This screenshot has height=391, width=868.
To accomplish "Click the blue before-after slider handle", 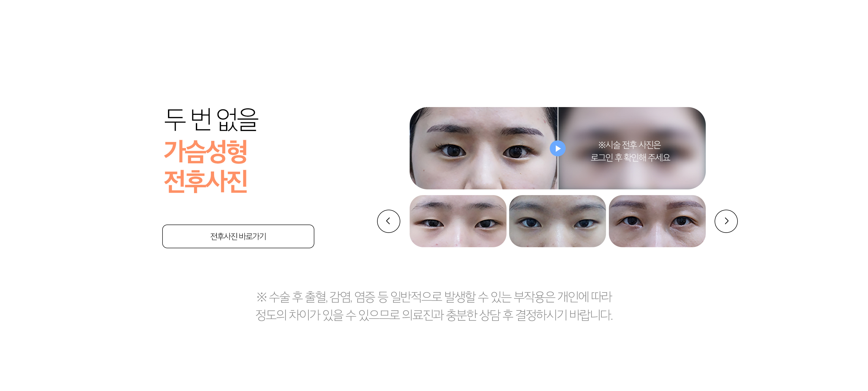I will click(558, 148).
